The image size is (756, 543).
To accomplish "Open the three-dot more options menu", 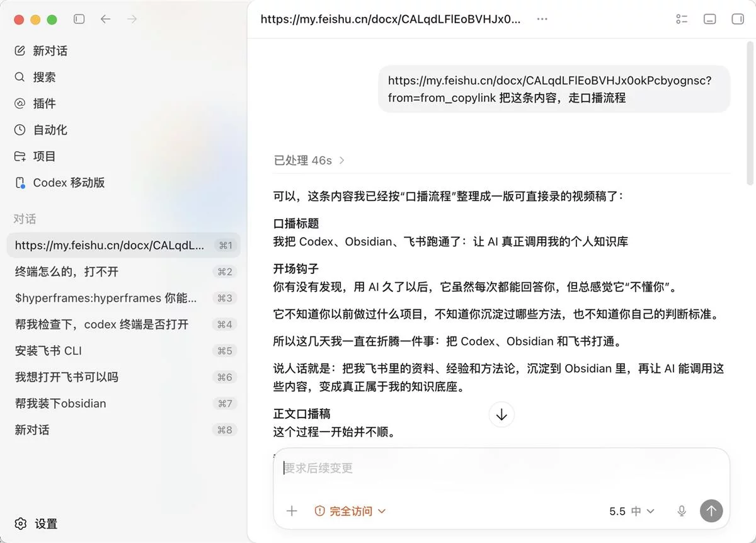I will pyautogui.click(x=542, y=20).
